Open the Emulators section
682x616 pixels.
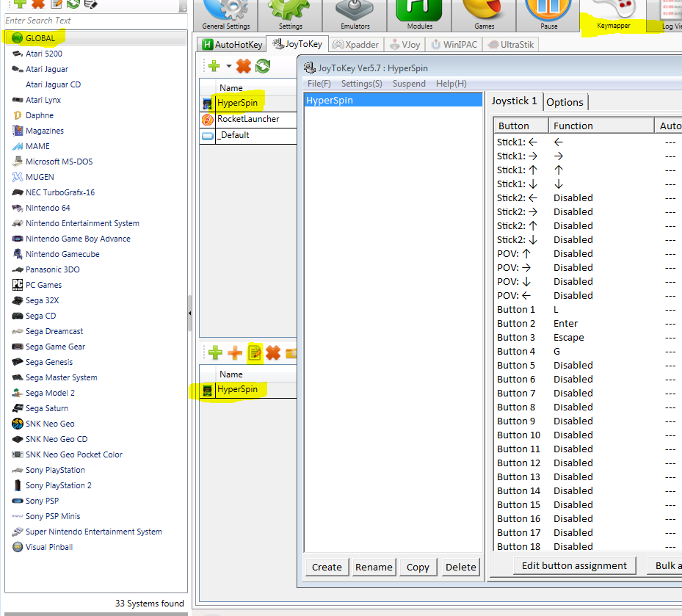coord(355,15)
